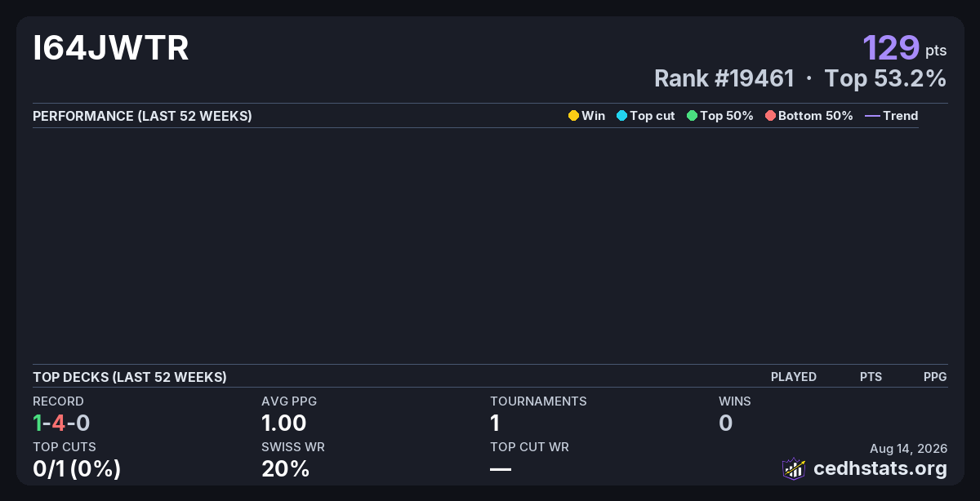Click the Aug 14, 2026 date
Screen dimensions: 980x501
tap(909, 448)
